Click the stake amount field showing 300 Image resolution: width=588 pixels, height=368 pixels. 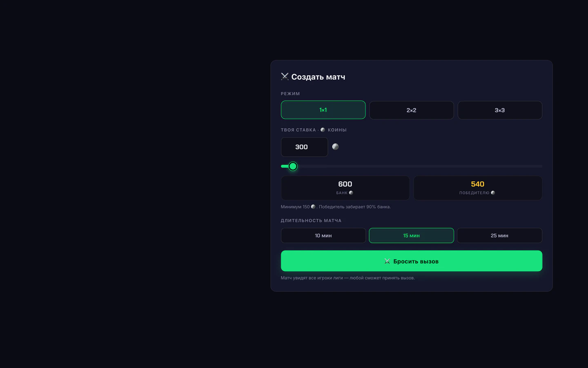click(x=304, y=147)
